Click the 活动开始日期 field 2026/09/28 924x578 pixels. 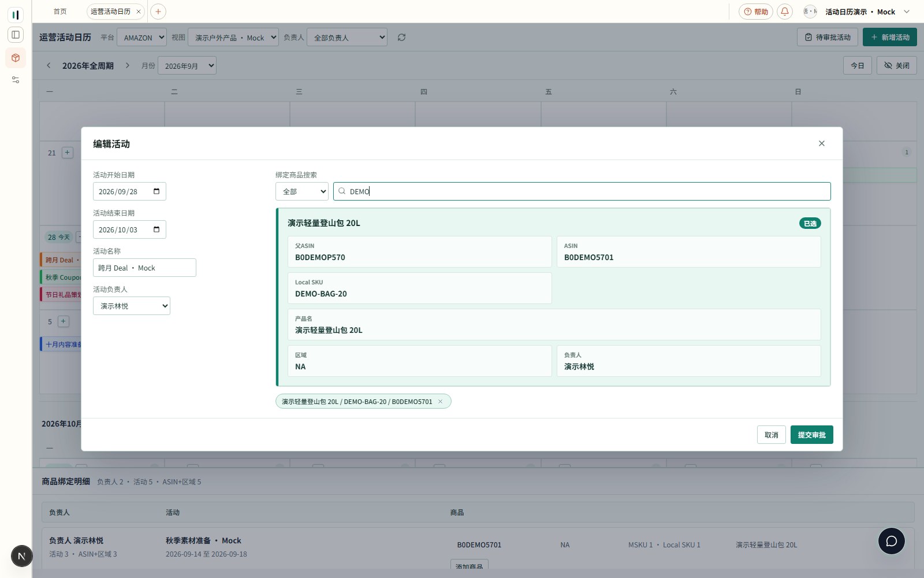pos(129,191)
